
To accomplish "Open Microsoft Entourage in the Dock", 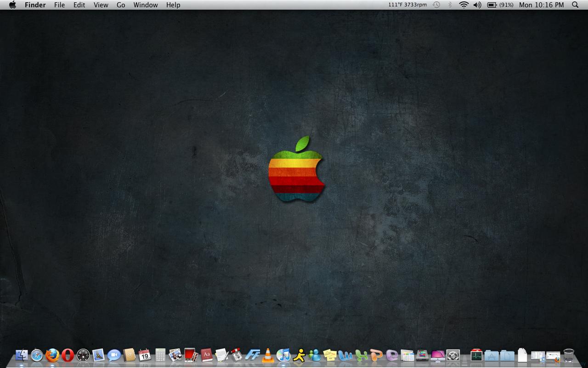I will 392,355.
